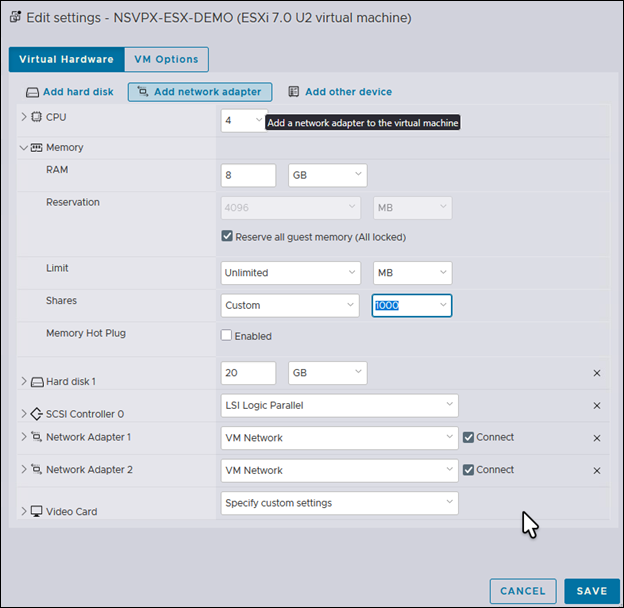Click the Hard disk 1 drive icon
This screenshot has height=608, width=624.
37,382
